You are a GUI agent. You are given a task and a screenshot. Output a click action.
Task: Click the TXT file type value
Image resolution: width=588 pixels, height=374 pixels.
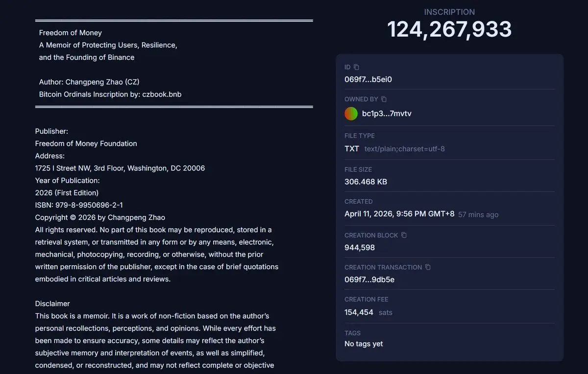coord(352,148)
